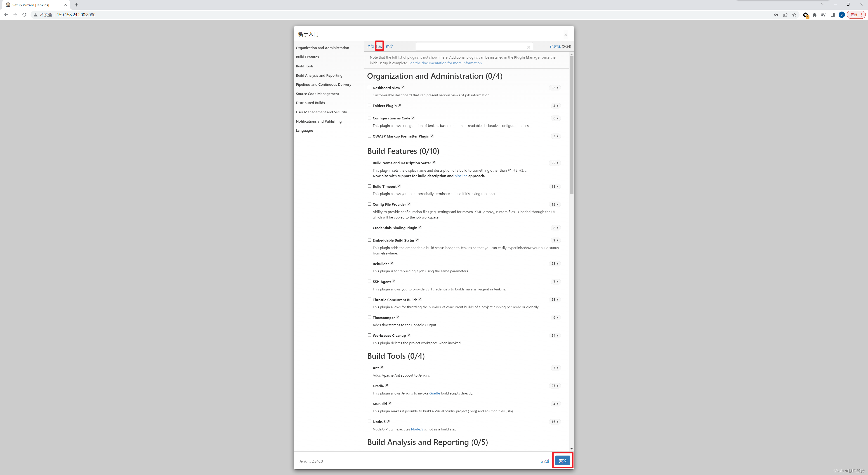The height and width of the screenshot is (475, 868).
Task: Open documentation for more information link
Action: click(446, 63)
